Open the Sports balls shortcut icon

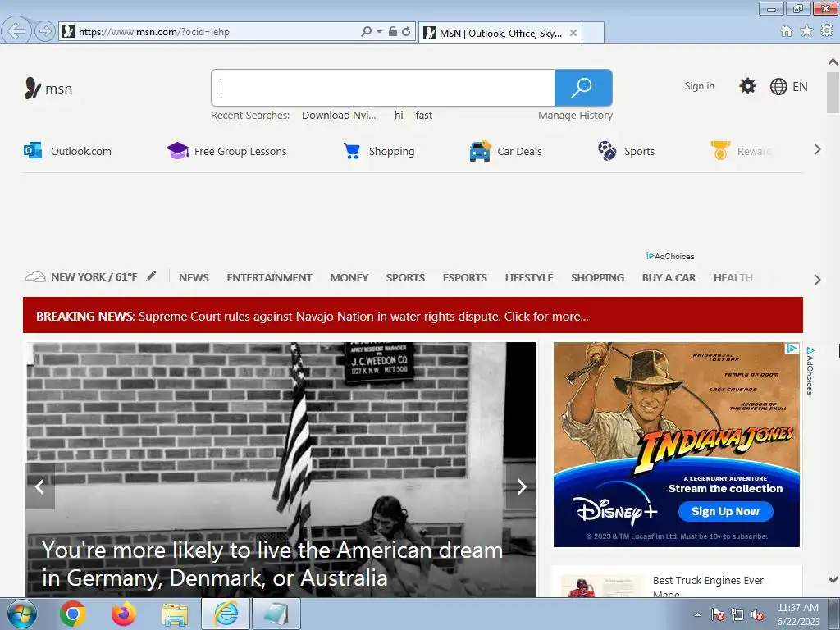point(607,151)
